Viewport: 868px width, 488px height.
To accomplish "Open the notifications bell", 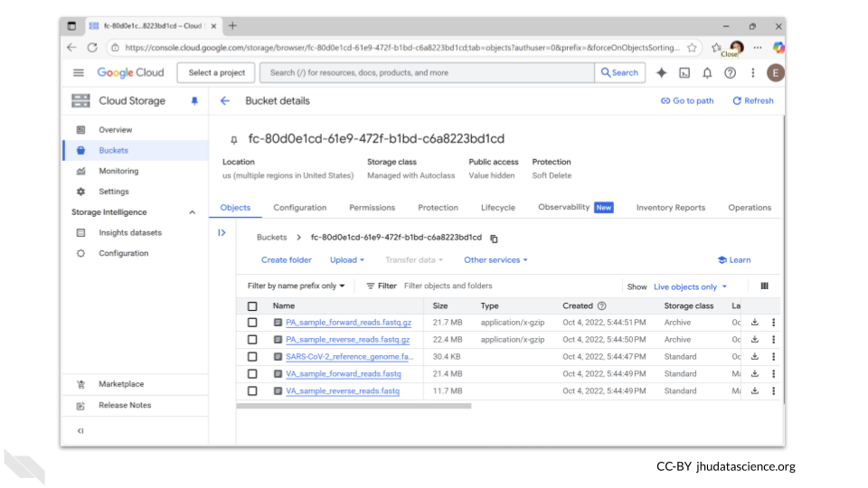I will click(707, 73).
